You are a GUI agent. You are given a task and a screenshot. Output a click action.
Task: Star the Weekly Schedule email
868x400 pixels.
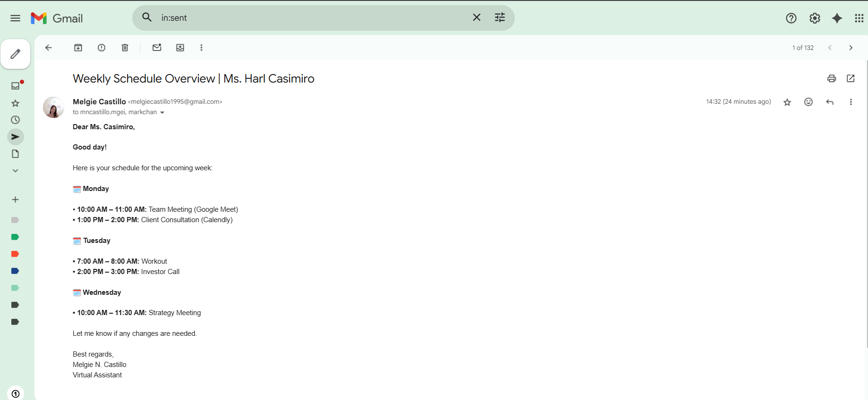[787, 102]
